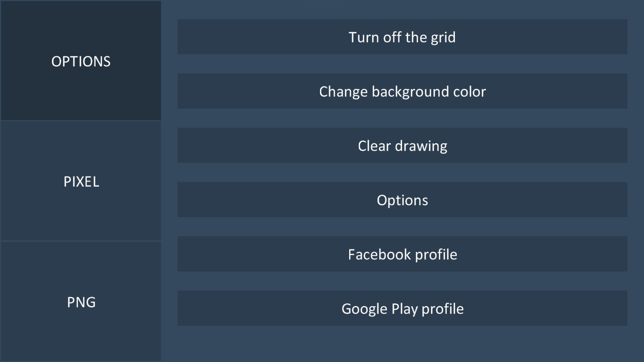Erase the canvas with Clear drawing

click(402, 145)
